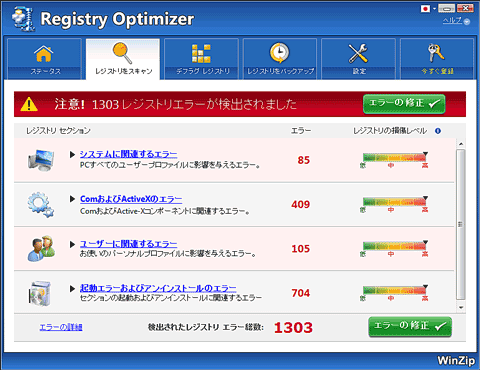Expand the system-related errors row arrow
480x370 pixels.
pyautogui.click(x=72, y=154)
